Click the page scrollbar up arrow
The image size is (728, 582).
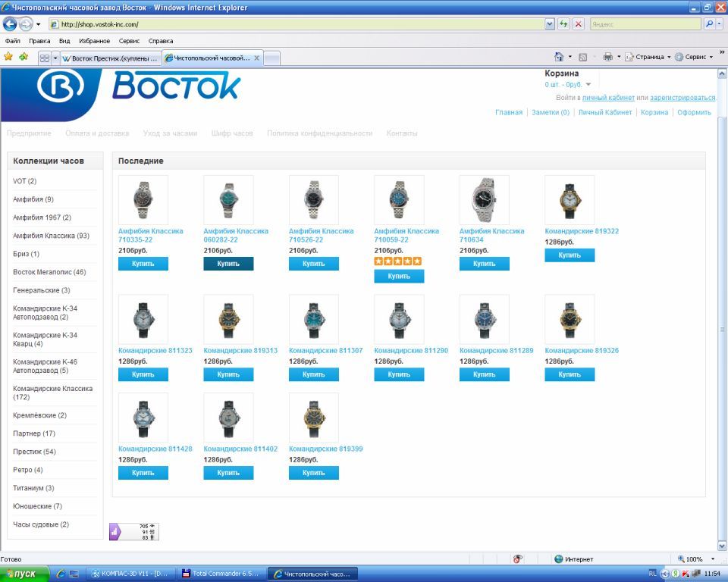point(722,74)
